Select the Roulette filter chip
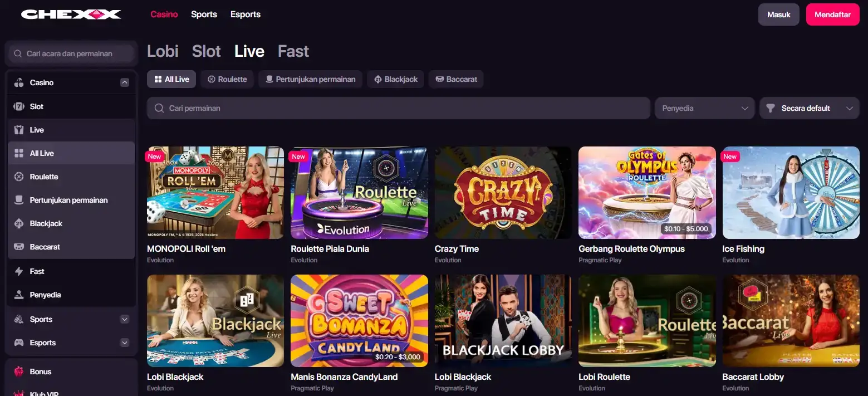The image size is (868, 396). click(227, 79)
